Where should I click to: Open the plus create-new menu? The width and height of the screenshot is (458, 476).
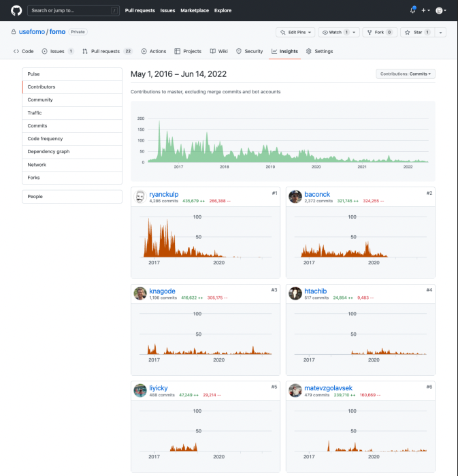coord(425,10)
